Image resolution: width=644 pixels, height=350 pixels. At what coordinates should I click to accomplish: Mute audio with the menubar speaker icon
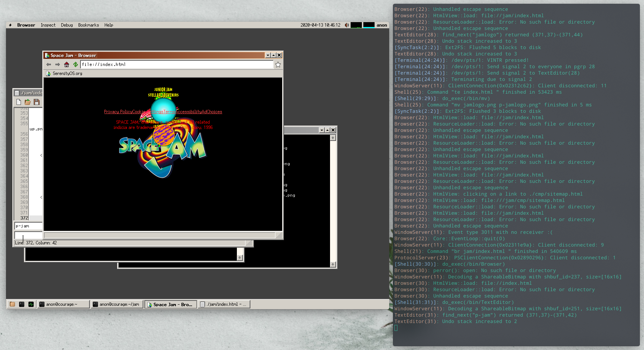click(347, 25)
